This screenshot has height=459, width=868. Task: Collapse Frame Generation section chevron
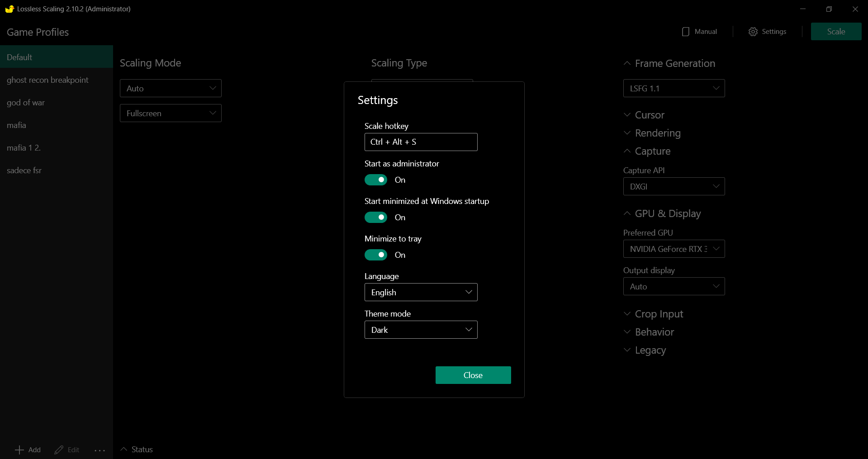pyautogui.click(x=627, y=63)
